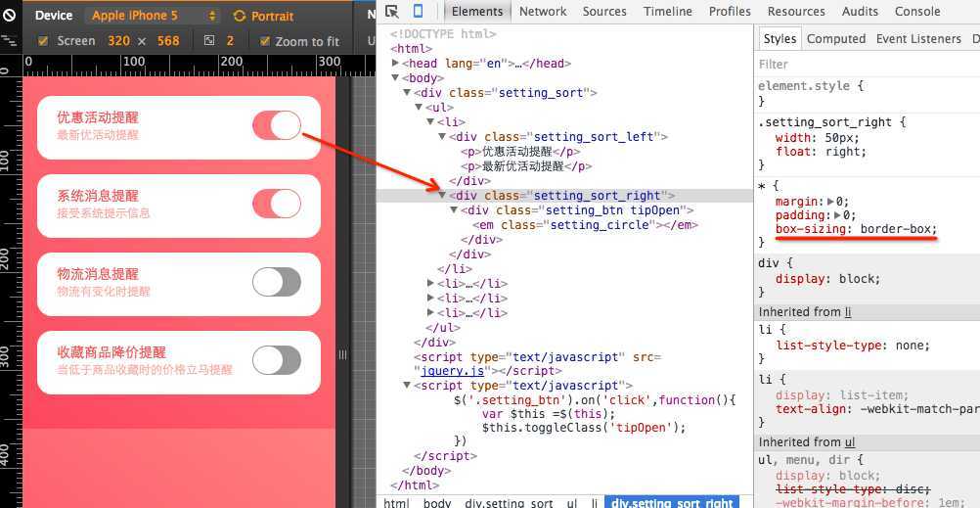Click the screen height value 568
980x508 pixels.
tap(168, 41)
